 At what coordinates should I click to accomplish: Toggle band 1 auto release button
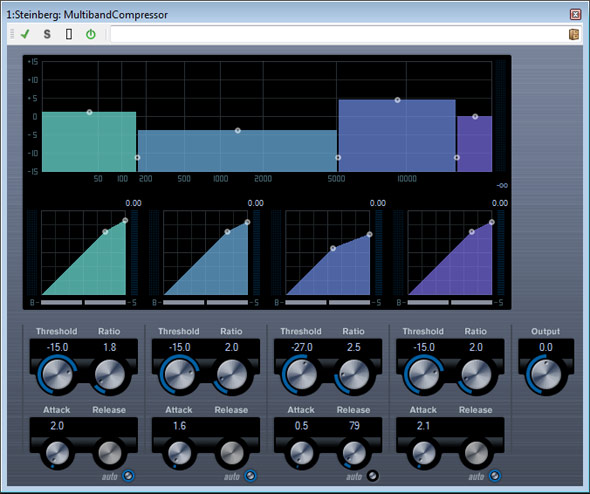coord(128,476)
